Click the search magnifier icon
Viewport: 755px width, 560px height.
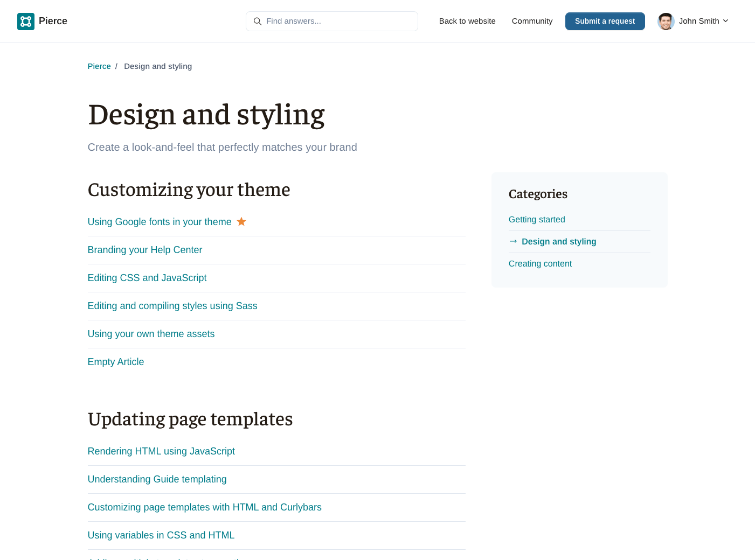click(258, 22)
